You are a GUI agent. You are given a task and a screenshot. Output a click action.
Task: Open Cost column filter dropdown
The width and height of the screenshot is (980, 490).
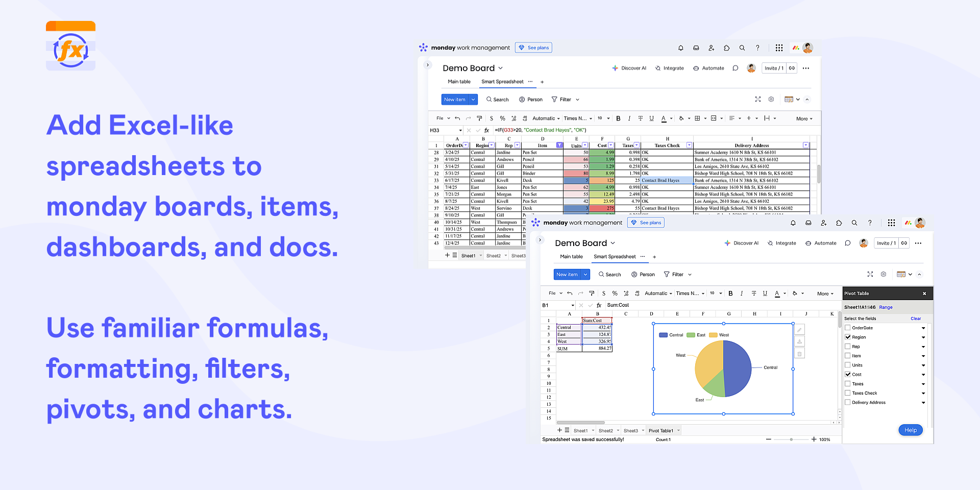[x=611, y=145]
